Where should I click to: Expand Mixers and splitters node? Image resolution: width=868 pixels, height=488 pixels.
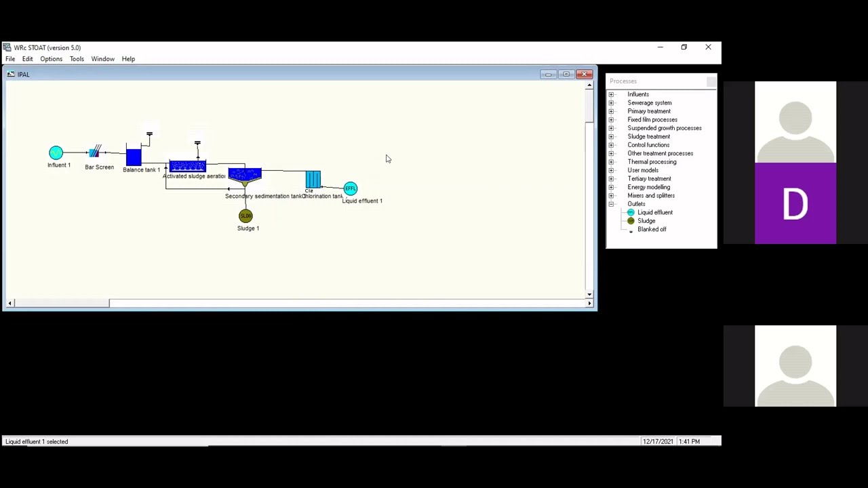click(x=611, y=196)
